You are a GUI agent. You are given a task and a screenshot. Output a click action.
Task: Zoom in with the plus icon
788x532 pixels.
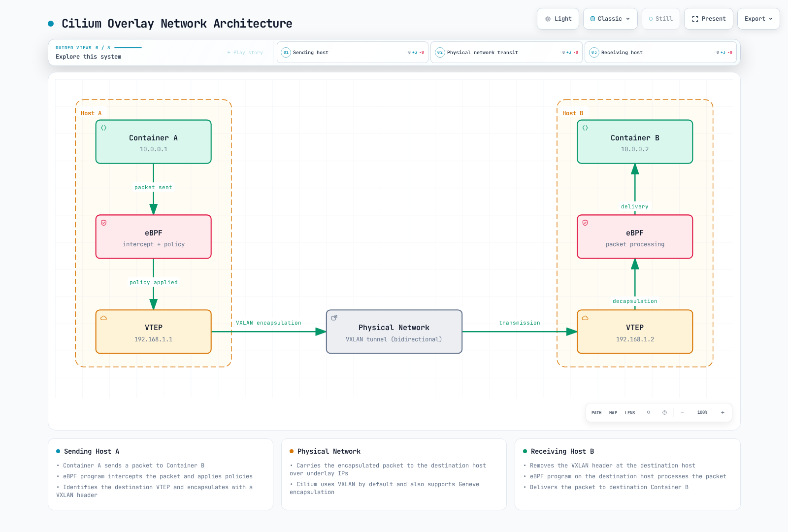722,413
